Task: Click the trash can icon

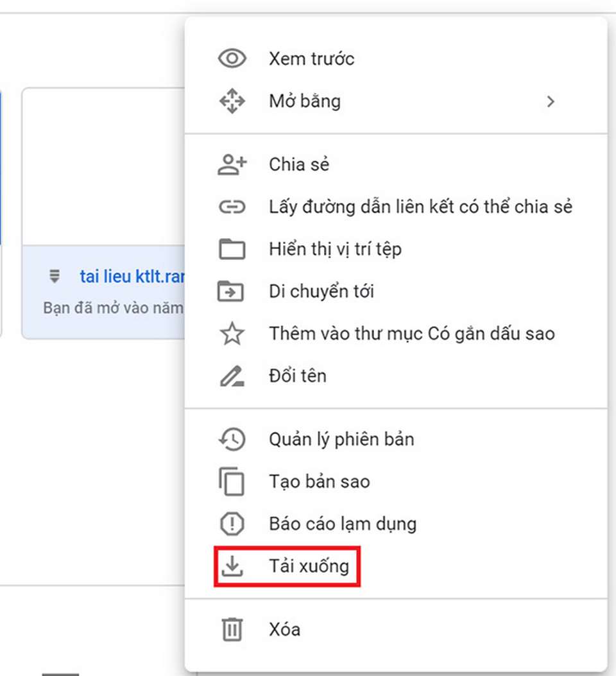Action: point(232,629)
